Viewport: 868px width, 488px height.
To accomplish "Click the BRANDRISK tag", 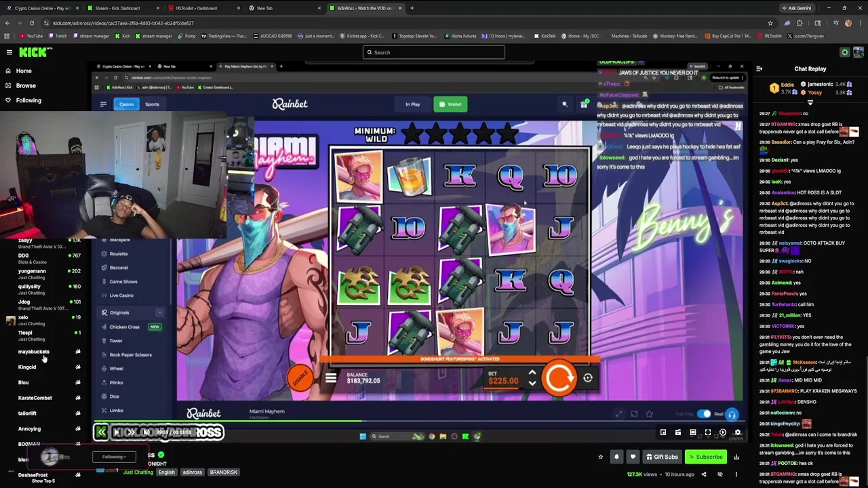I will click(x=223, y=472).
